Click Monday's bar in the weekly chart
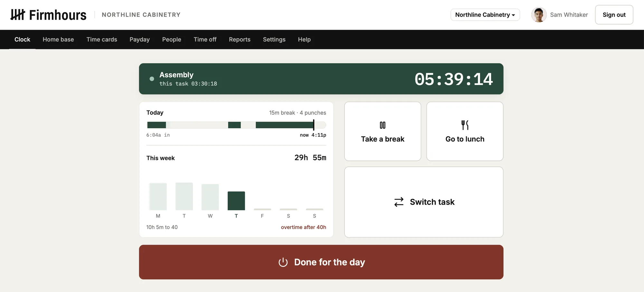 point(158,197)
